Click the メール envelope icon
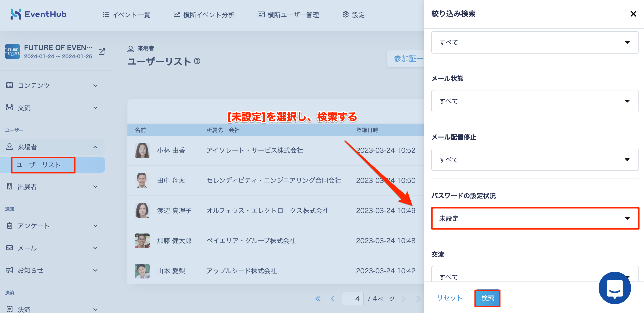 9,248
